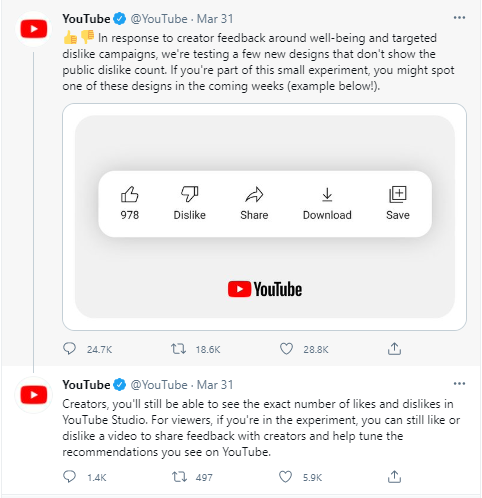Retweet the first YouTube tweet

pos(178,349)
